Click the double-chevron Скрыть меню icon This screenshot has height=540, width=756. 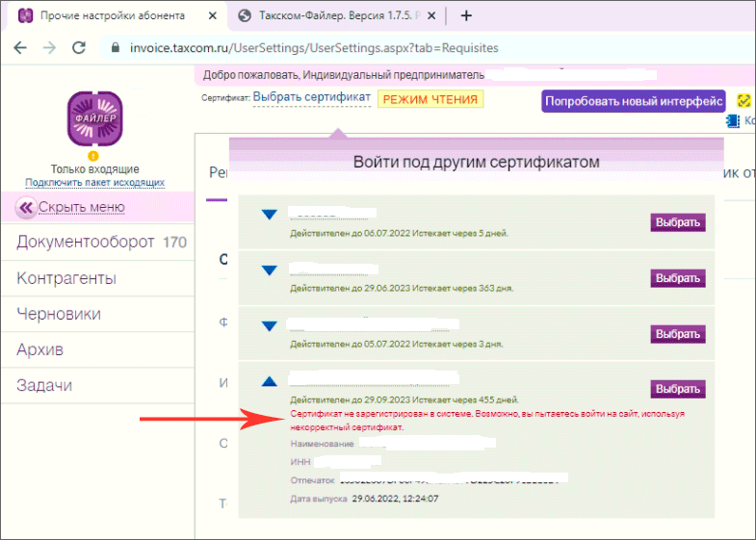(x=26, y=208)
